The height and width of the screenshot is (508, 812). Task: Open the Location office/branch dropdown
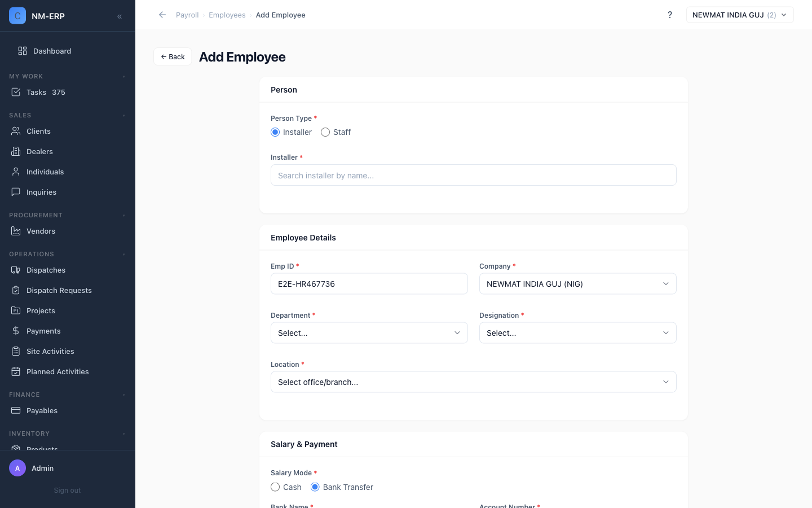coord(474,382)
